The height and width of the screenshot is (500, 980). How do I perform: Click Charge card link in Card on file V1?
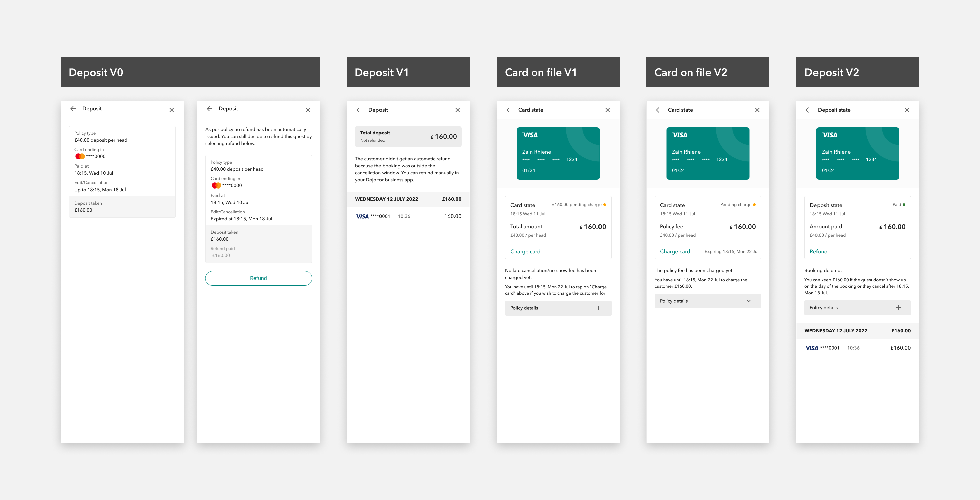click(525, 251)
